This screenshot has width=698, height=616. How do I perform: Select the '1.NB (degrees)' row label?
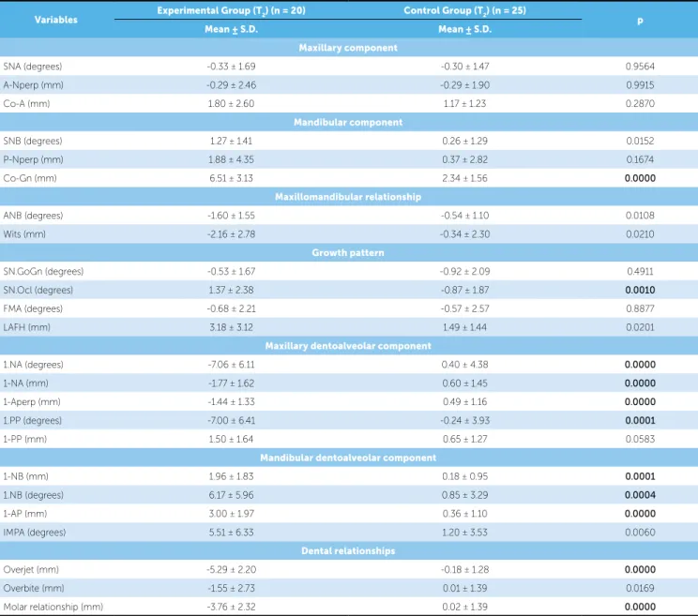(34, 495)
